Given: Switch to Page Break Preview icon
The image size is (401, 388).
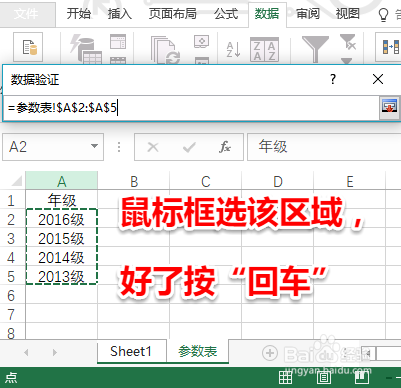Looking at the screenshot, I should (361, 377).
